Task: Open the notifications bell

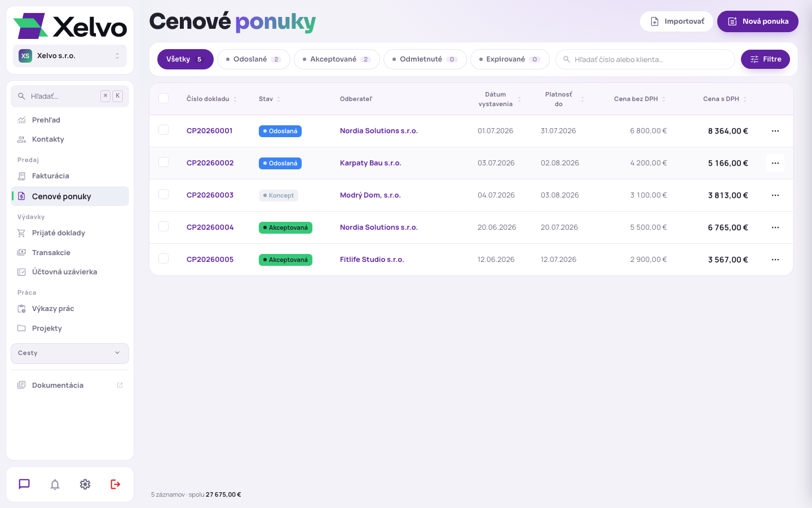Action: [55, 484]
